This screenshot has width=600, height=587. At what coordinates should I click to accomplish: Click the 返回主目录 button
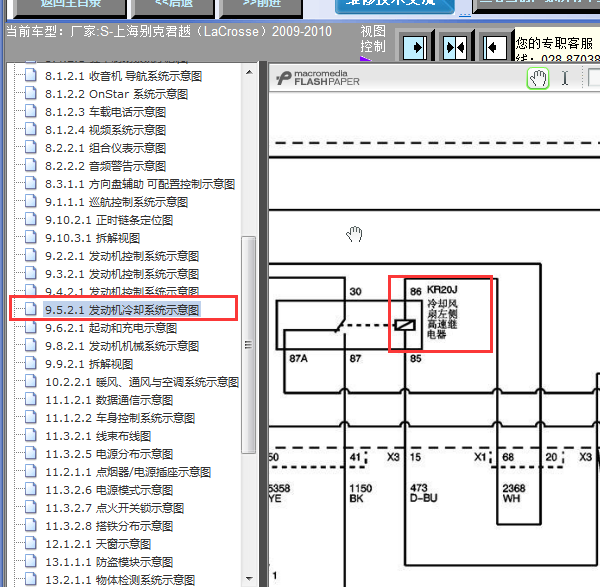70,6
